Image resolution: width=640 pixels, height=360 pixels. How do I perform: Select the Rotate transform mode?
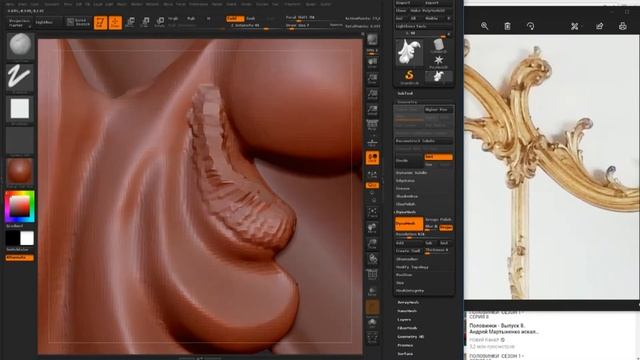click(160, 22)
